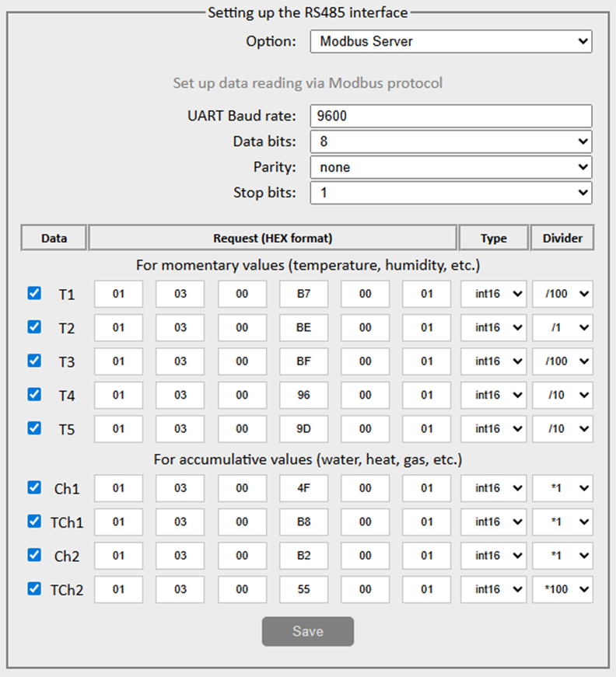
Task: Open the Option dropdown showing Modbus Server
Action: 450,41
